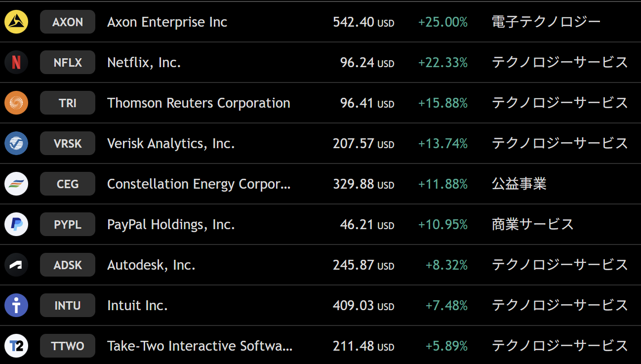Click the Netflix red N logo

pos(16,63)
